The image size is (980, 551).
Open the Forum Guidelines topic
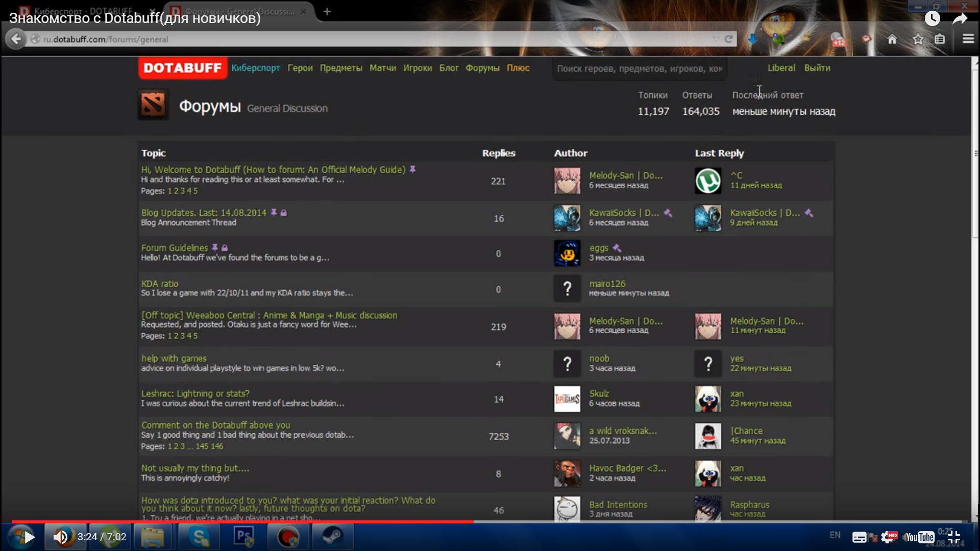point(175,248)
